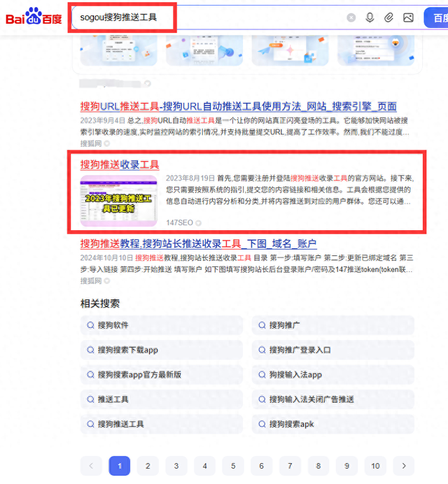Click source label 147SEO

click(x=179, y=222)
